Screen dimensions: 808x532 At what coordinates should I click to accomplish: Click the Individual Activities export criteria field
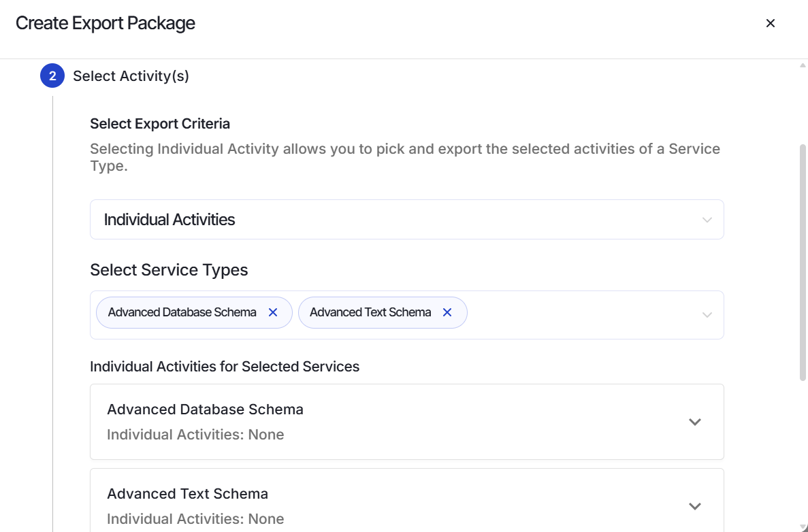407,219
